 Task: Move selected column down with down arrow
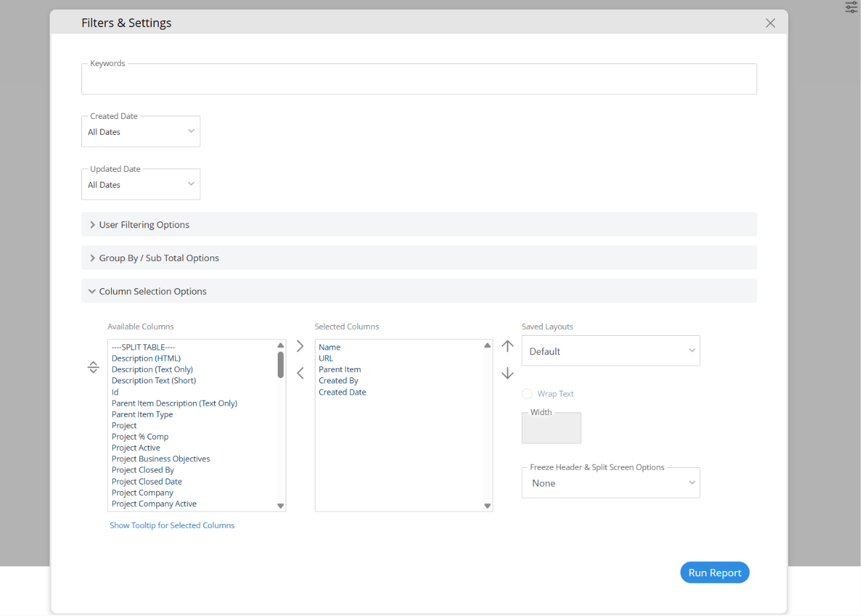pyautogui.click(x=507, y=373)
